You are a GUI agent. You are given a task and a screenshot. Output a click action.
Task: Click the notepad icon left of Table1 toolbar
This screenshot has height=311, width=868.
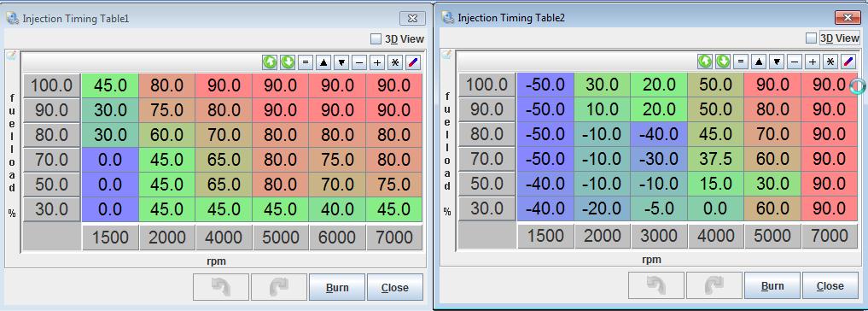tap(12, 56)
